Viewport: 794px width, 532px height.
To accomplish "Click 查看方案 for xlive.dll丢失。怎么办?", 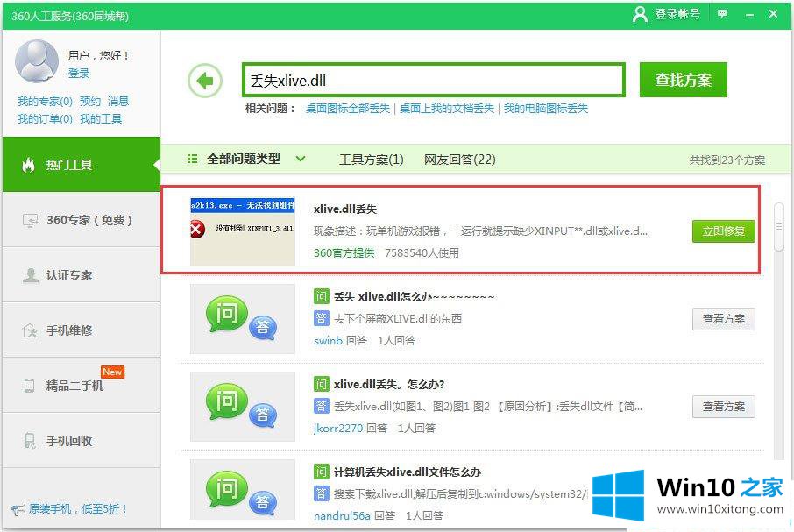I will point(724,407).
